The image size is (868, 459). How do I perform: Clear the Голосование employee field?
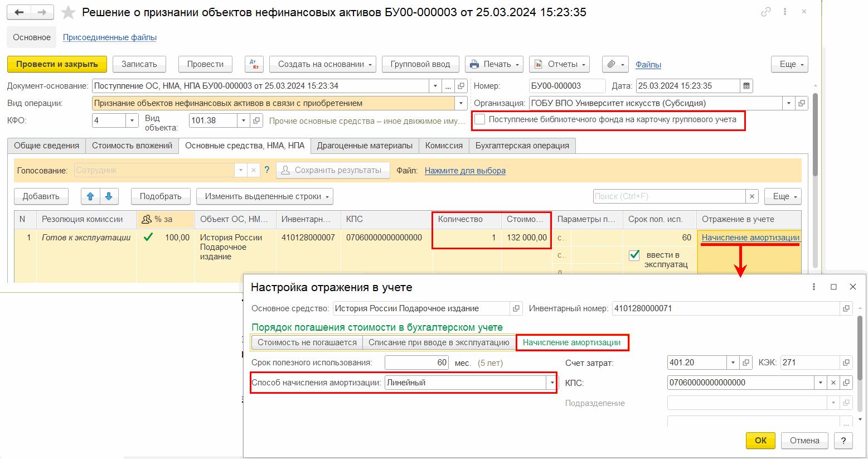pos(254,170)
